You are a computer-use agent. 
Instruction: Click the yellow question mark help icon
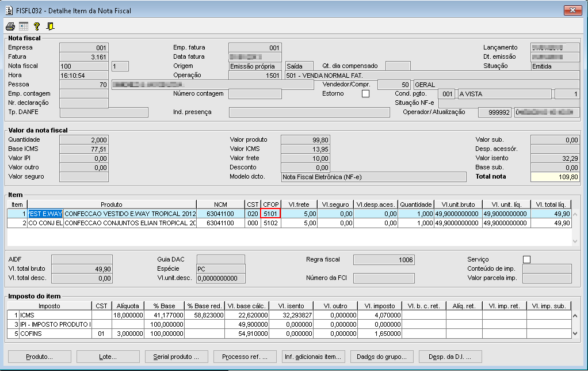coord(37,26)
